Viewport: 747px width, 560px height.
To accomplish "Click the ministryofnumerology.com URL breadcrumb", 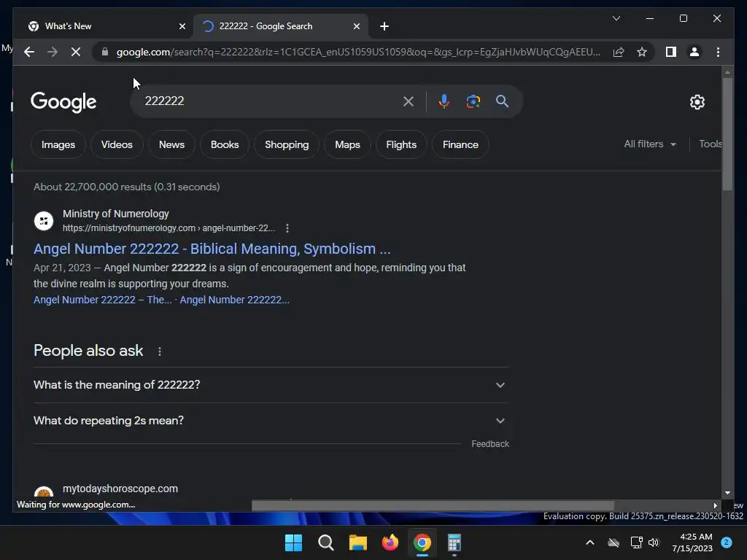I will 169,228.
